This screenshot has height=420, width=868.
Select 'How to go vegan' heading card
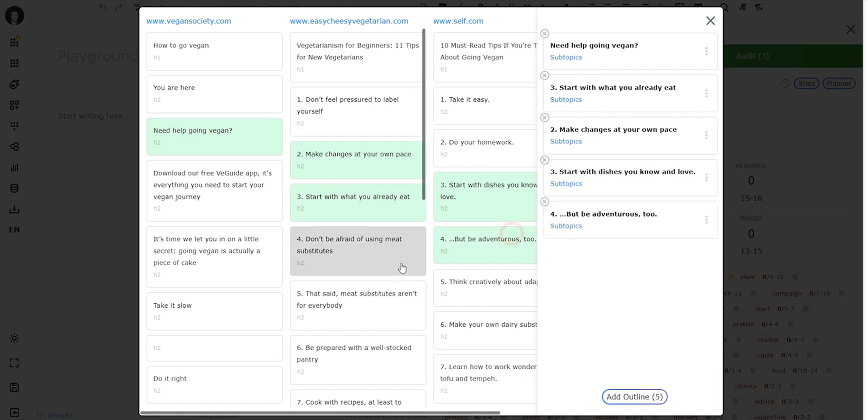[x=214, y=51]
